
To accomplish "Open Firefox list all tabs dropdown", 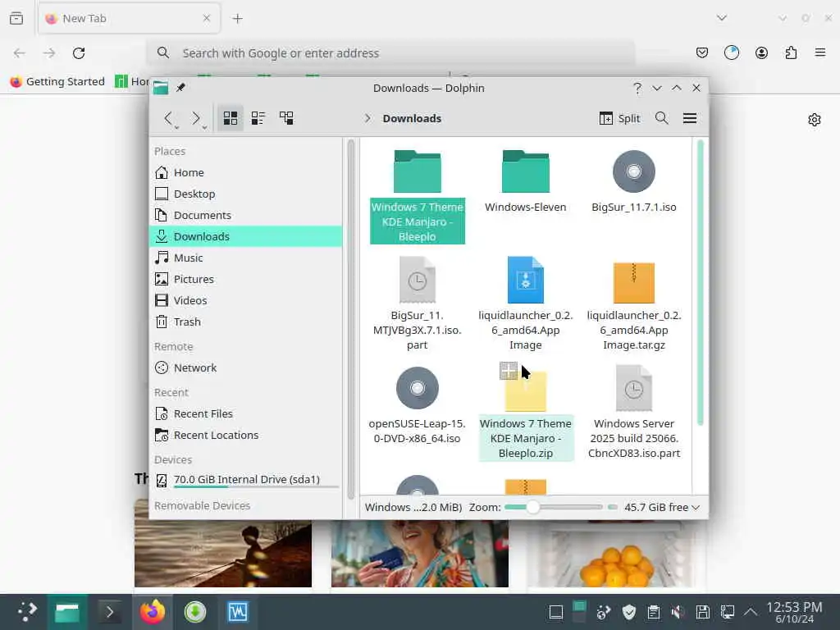I will 722,18.
